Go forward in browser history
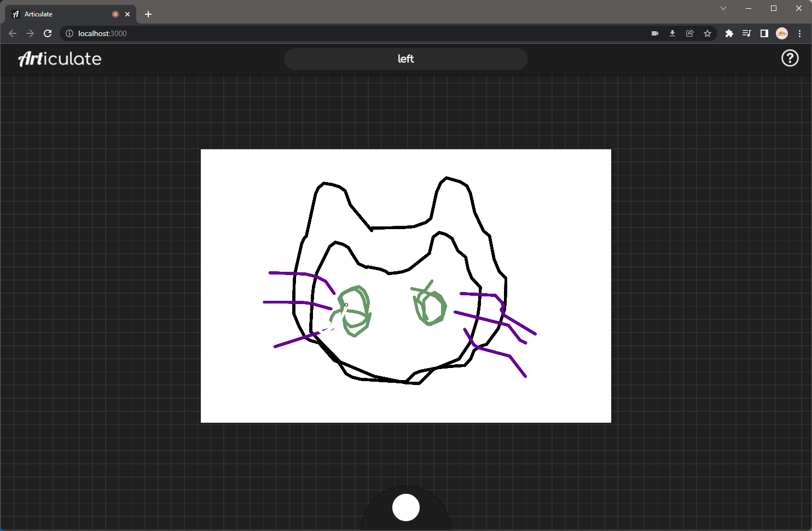 (x=30, y=33)
